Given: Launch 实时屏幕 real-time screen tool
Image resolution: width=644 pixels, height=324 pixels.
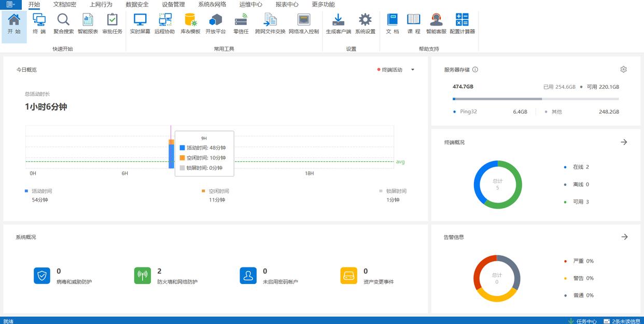Looking at the screenshot, I should point(140,24).
